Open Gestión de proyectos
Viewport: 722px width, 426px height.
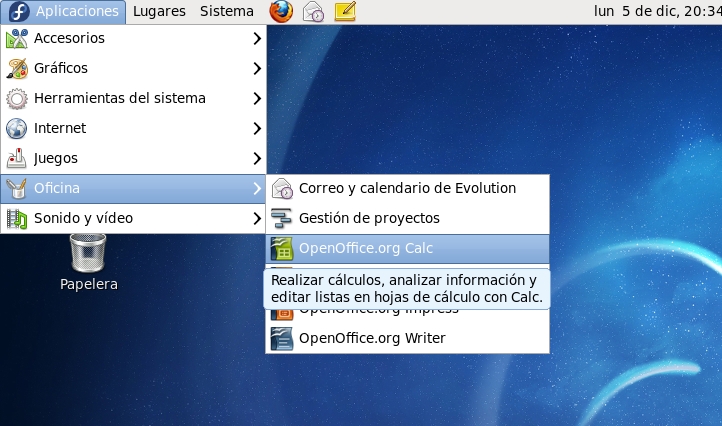(x=408, y=218)
